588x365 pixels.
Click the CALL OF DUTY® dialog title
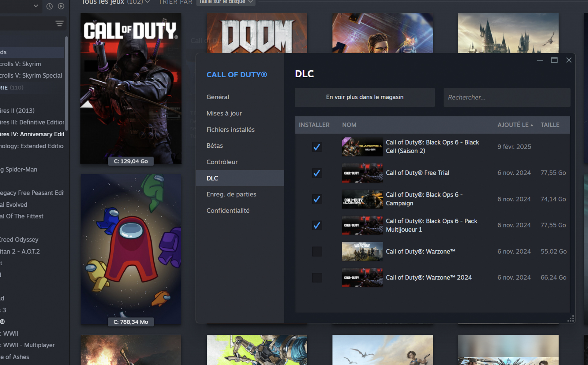237,75
